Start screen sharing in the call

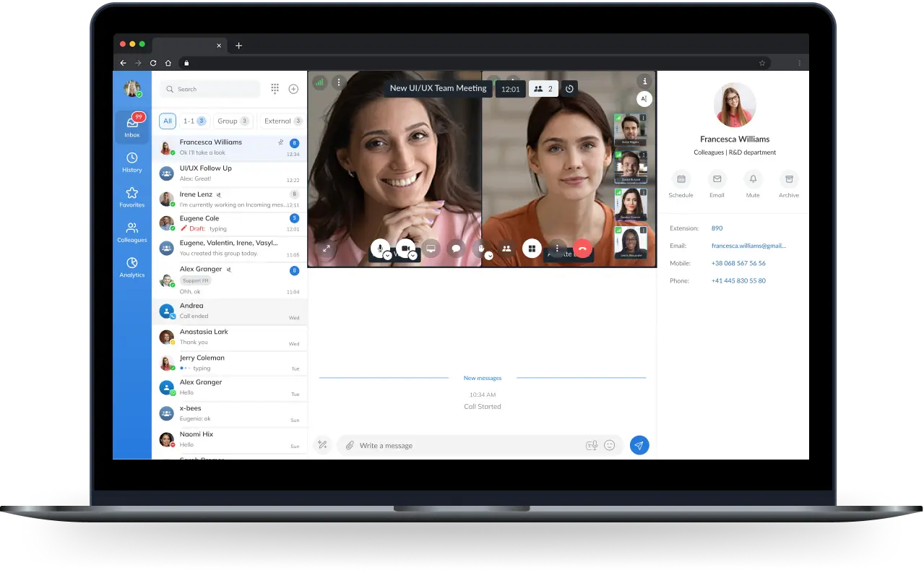pos(431,249)
